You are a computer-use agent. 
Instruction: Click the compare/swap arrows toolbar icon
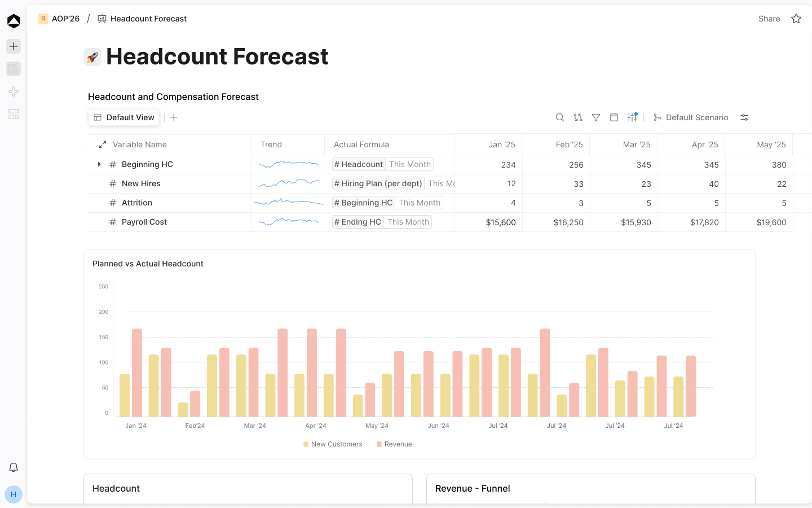tap(578, 117)
